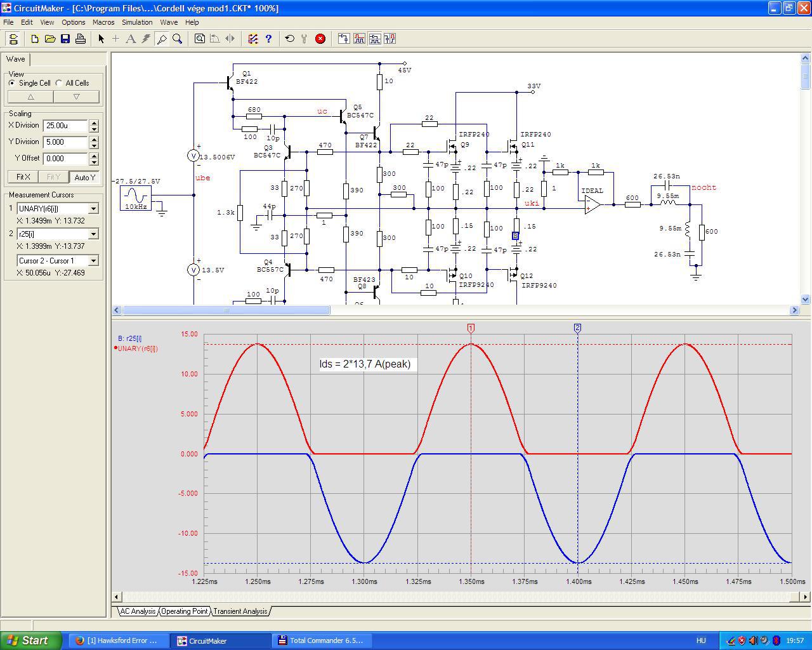Select the arrow pointer tool
The width and height of the screenshot is (812, 650).
point(101,39)
